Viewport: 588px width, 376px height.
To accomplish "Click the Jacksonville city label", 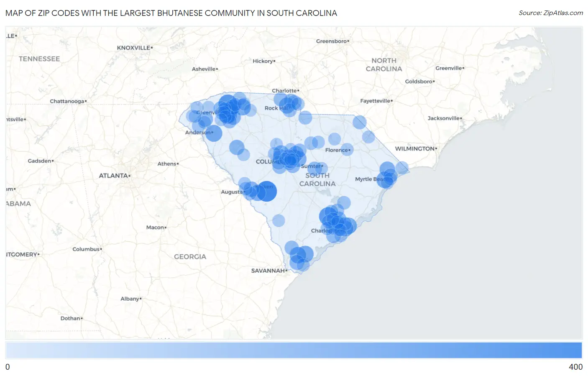I will click(445, 118).
